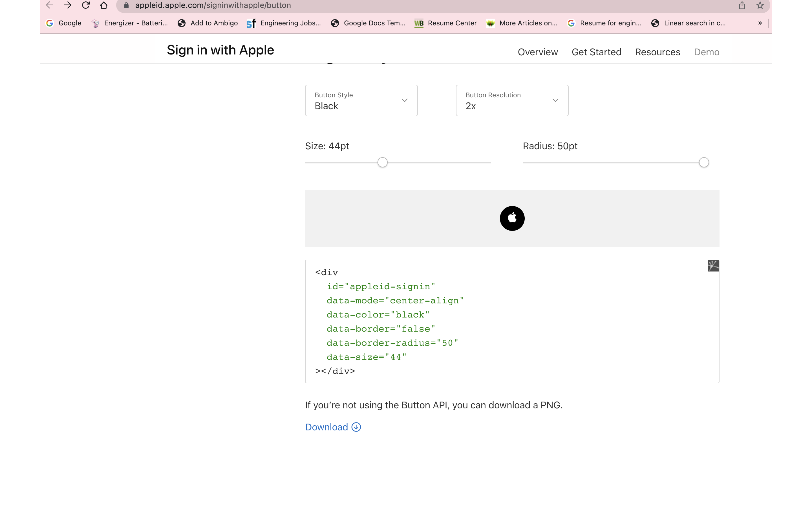Click the Size: 44pt label
Viewport: 812px width, 508px height.
[x=327, y=146]
